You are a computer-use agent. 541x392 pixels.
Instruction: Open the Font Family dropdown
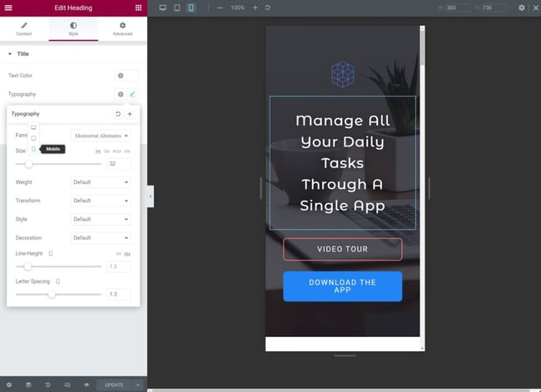[x=101, y=135]
